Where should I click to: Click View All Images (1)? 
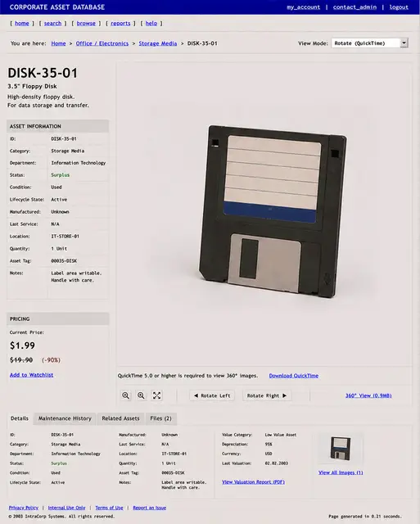tap(341, 472)
